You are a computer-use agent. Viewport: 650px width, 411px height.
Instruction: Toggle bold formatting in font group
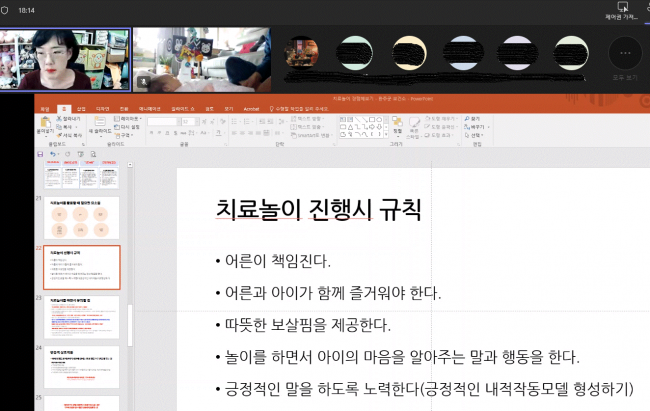(x=151, y=133)
